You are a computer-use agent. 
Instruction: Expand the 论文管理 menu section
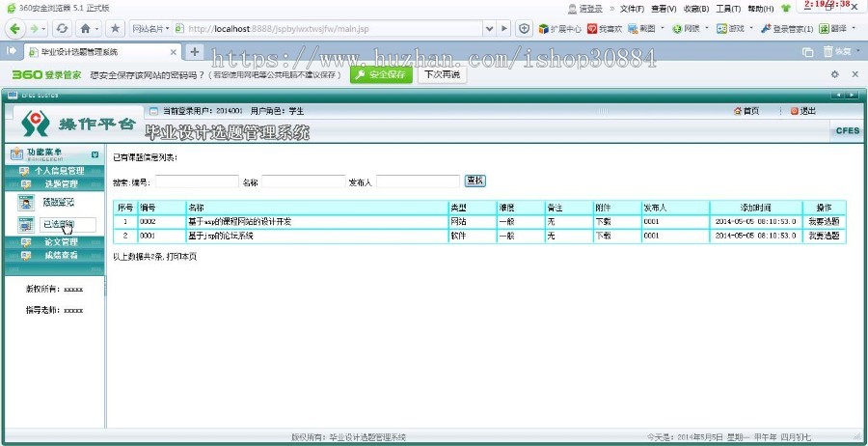click(54, 242)
